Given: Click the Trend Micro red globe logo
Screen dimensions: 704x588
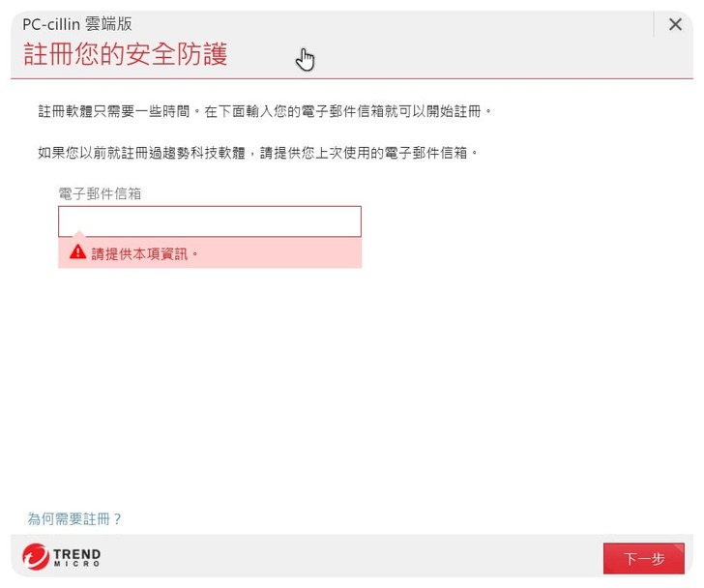Looking at the screenshot, I should 36,557.
